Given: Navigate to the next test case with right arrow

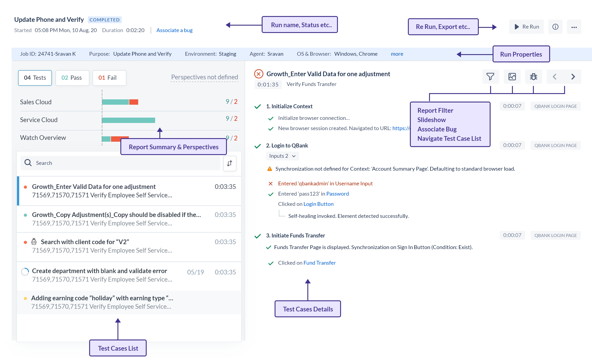Looking at the screenshot, I should pos(573,77).
